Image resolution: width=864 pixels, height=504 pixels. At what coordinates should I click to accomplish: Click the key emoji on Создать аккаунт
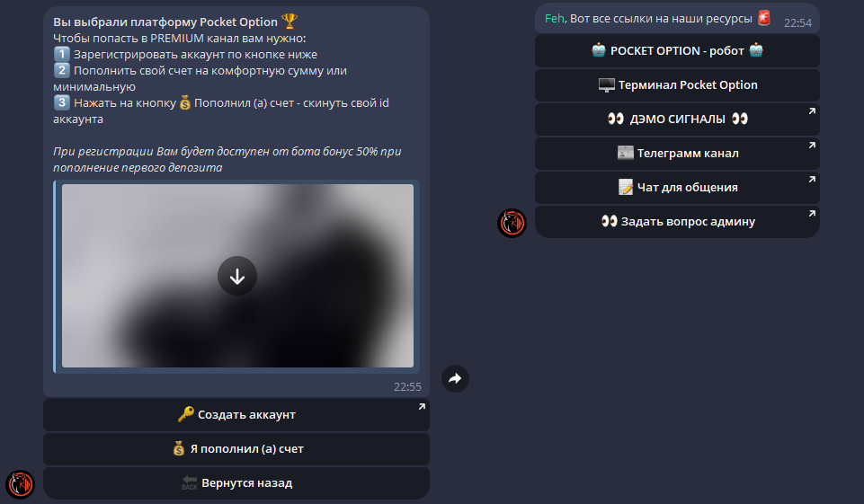[186, 414]
